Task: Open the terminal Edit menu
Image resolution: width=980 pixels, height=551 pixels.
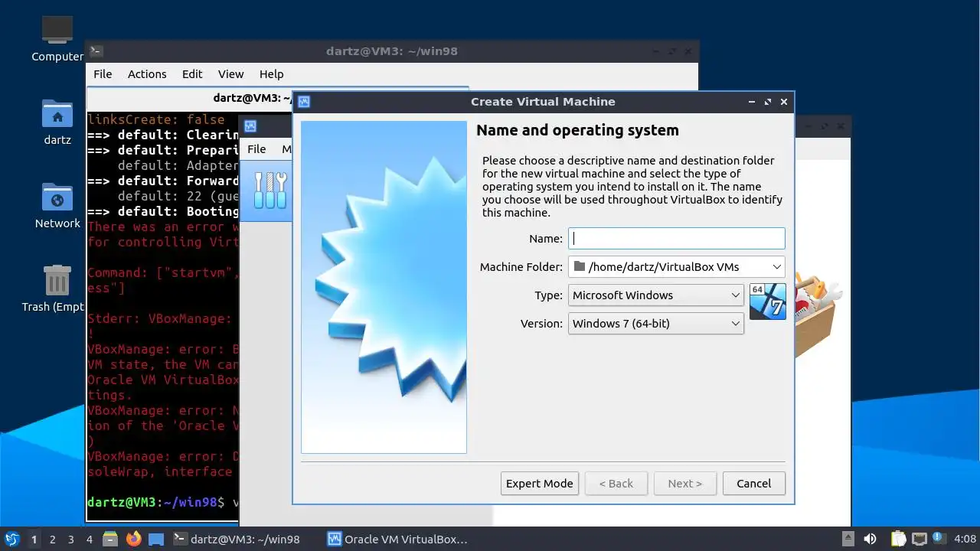Action: pyautogui.click(x=192, y=74)
